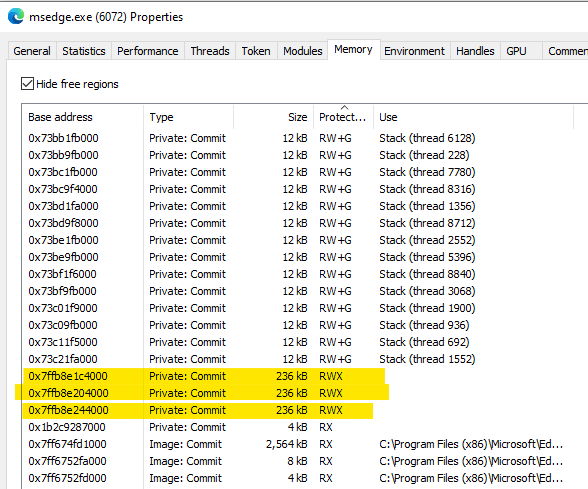Click Stack (thread 6128) use cell
Image resolution: width=588 pixels, height=489 pixels.
[427, 138]
